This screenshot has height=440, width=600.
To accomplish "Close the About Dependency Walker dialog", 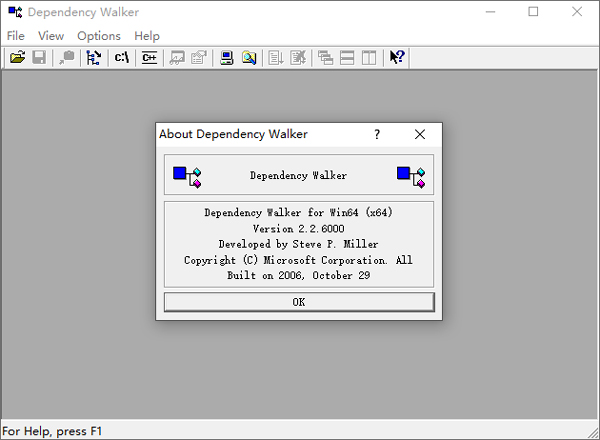I will (420, 134).
